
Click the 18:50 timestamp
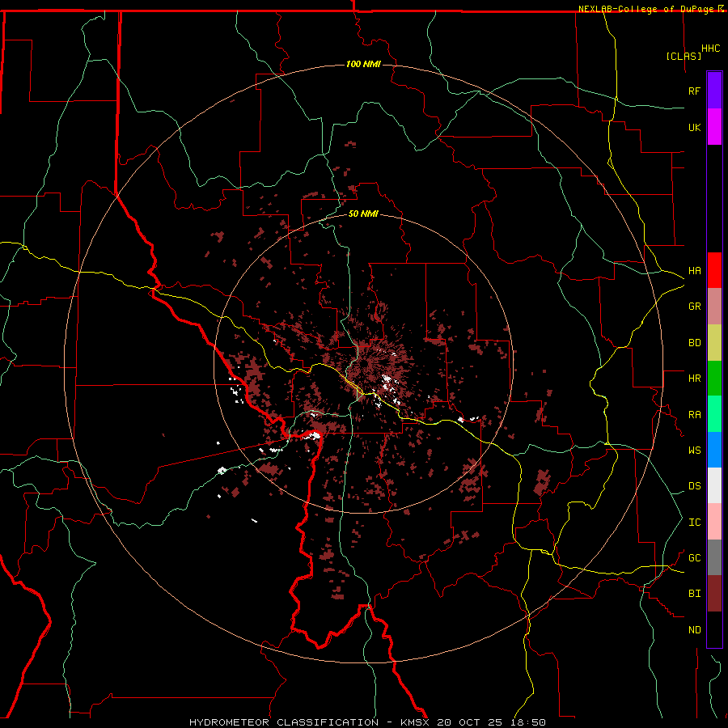(530, 722)
